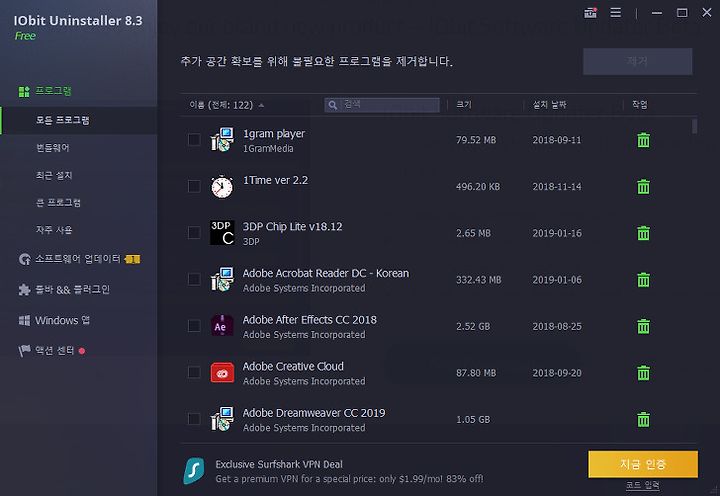Click the Action Center flag icon
The image size is (720, 496).
coord(24,350)
